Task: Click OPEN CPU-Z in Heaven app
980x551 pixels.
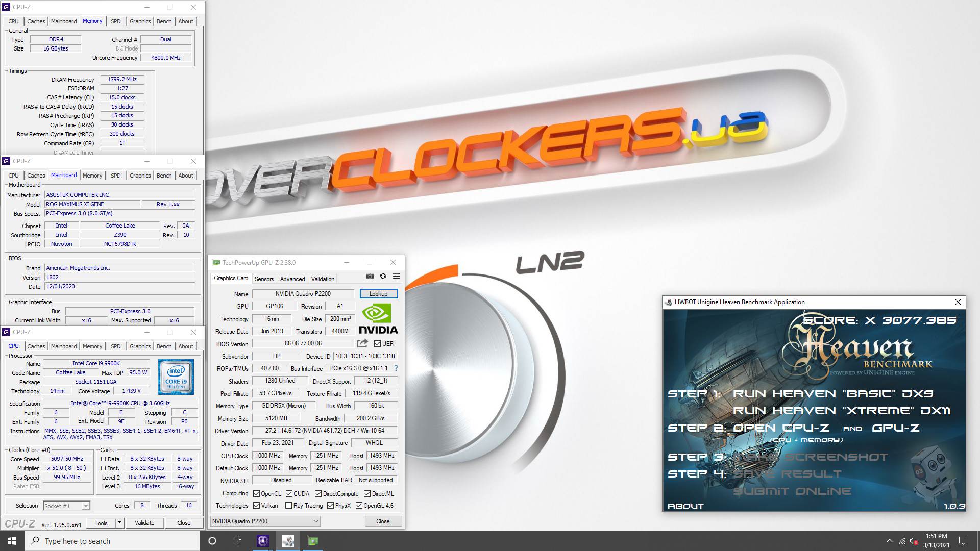Action: (781, 428)
